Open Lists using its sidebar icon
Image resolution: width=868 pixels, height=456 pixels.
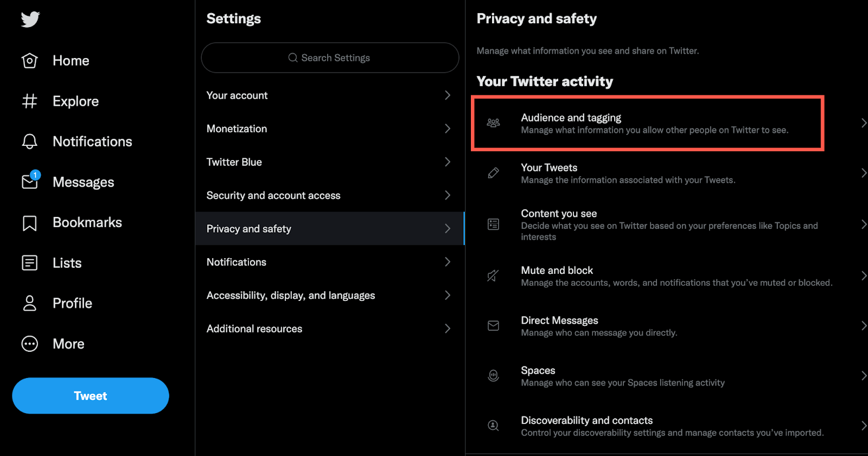[30, 263]
